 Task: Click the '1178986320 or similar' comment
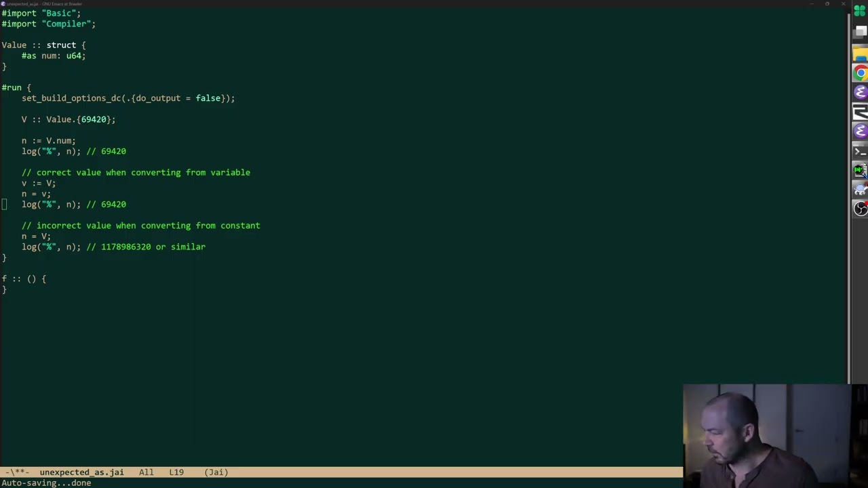pos(146,247)
